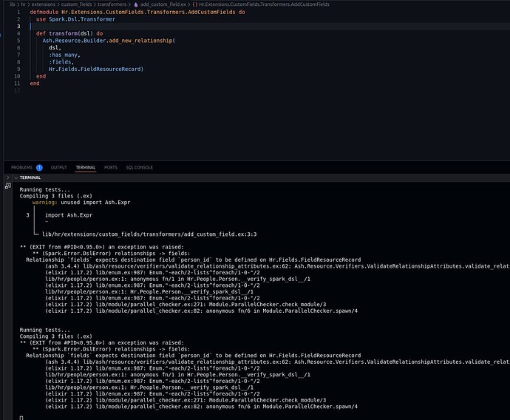
Task: Open the PORTS panel tab
Action: (x=111, y=168)
